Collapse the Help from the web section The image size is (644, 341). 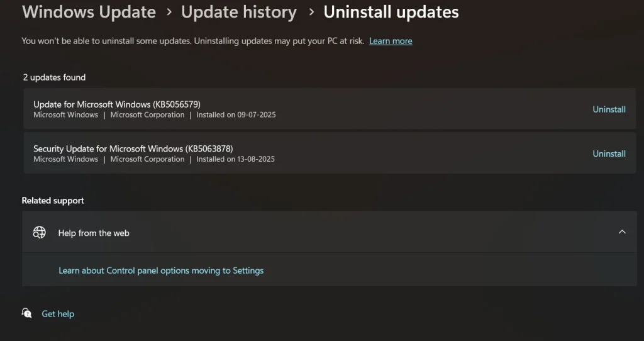pos(621,232)
